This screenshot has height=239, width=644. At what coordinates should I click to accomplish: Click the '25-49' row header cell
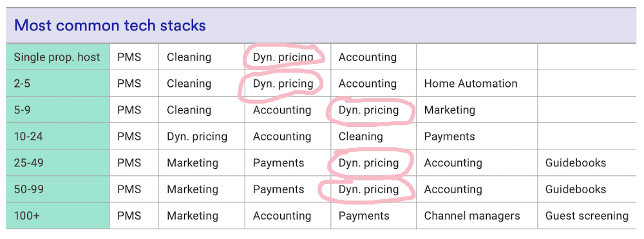(58, 162)
